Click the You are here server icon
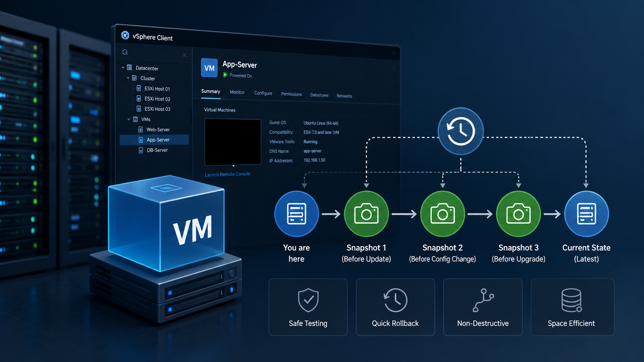This screenshot has height=362, width=644. [x=297, y=214]
